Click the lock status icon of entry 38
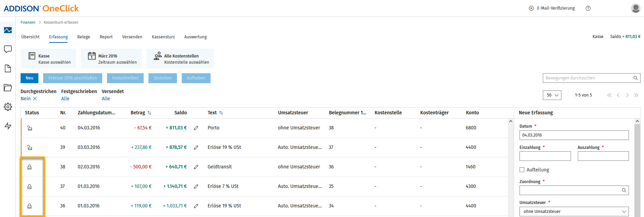The width and height of the screenshot is (644, 217). pyautogui.click(x=29, y=167)
